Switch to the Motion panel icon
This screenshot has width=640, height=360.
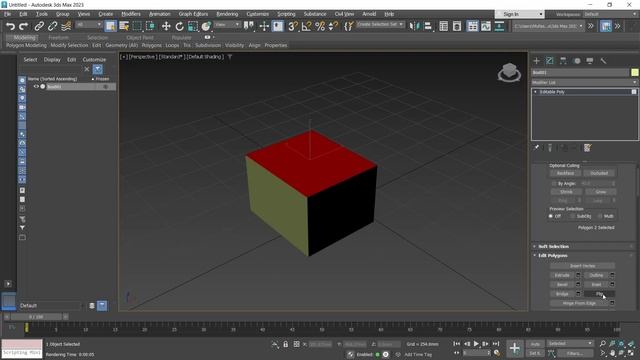(577, 61)
